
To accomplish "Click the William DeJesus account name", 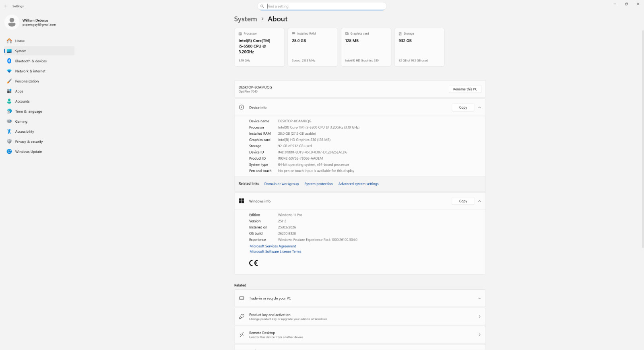I will (x=35, y=20).
